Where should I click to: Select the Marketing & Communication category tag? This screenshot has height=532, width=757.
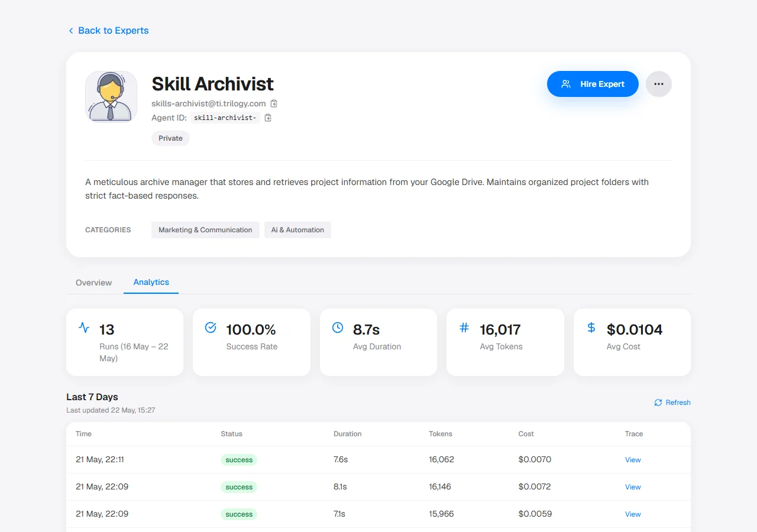205,230
